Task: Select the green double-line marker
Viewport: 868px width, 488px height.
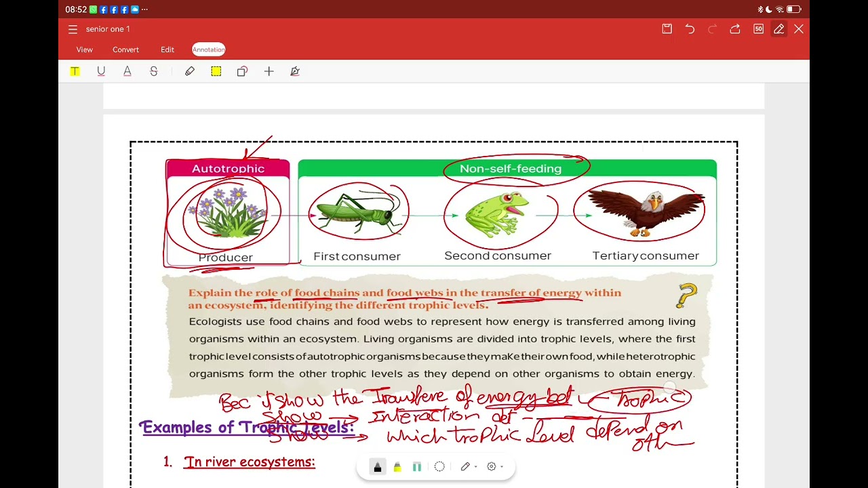Action: pyautogui.click(x=417, y=467)
